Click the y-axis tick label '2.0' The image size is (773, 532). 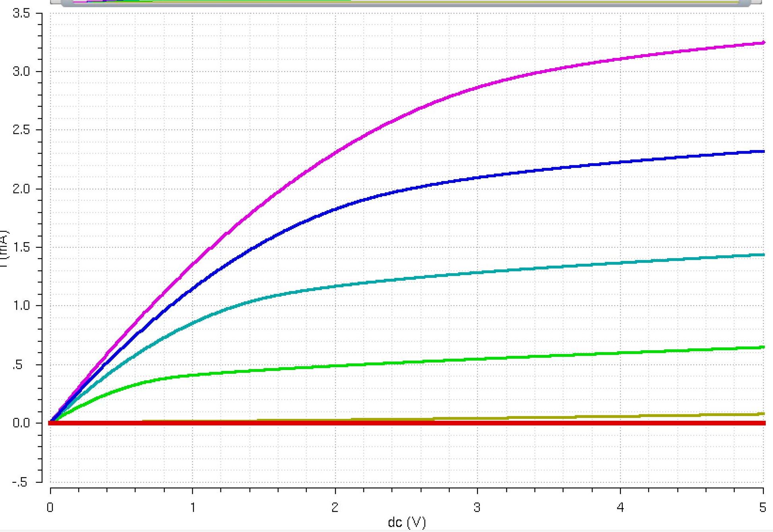pyautogui.click(x=21, y=189)
